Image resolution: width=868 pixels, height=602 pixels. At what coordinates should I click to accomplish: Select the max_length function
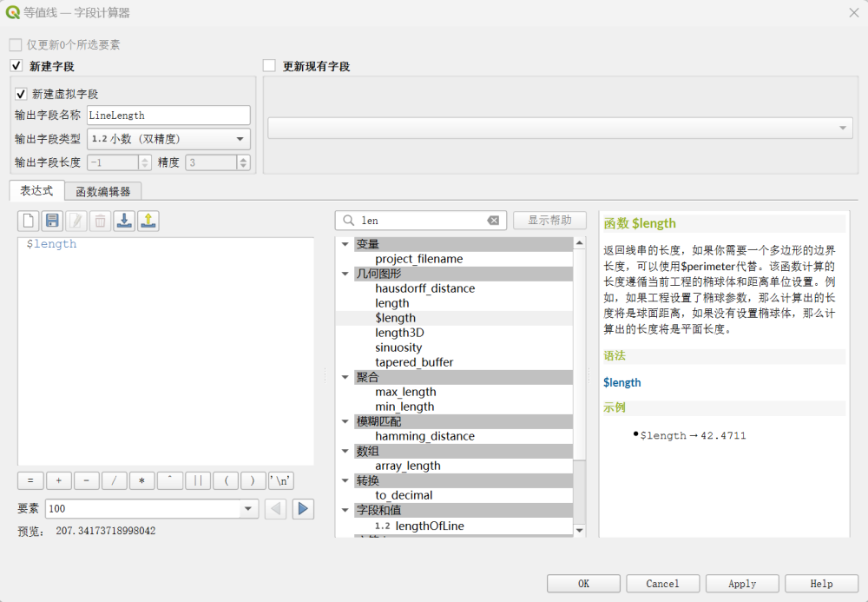coord(405,392)
